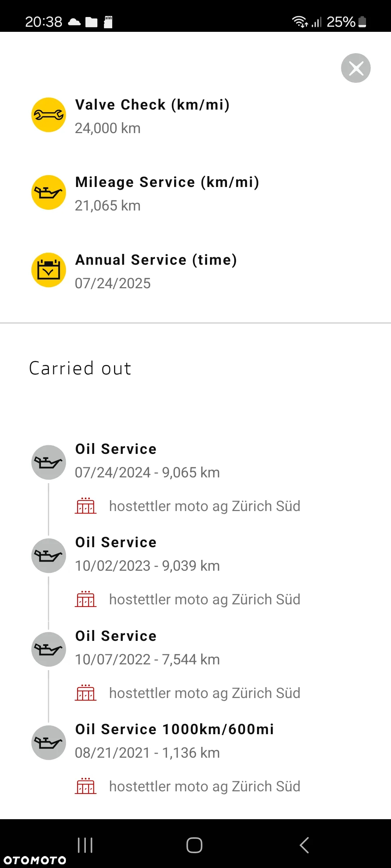Tap the yellow Annual Service calendar icon
The image size is (391, 868).
[x=49, y=270]
